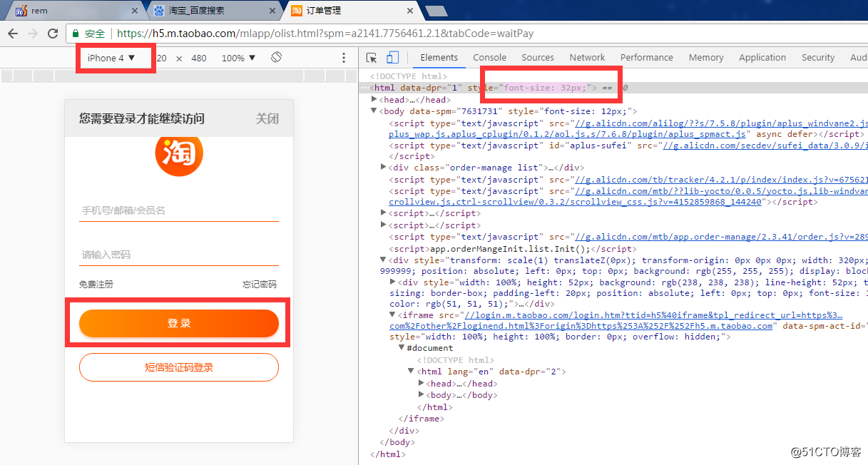
Task: Open device toolbar three-dot menu
Action: click(x=344, y=58)
